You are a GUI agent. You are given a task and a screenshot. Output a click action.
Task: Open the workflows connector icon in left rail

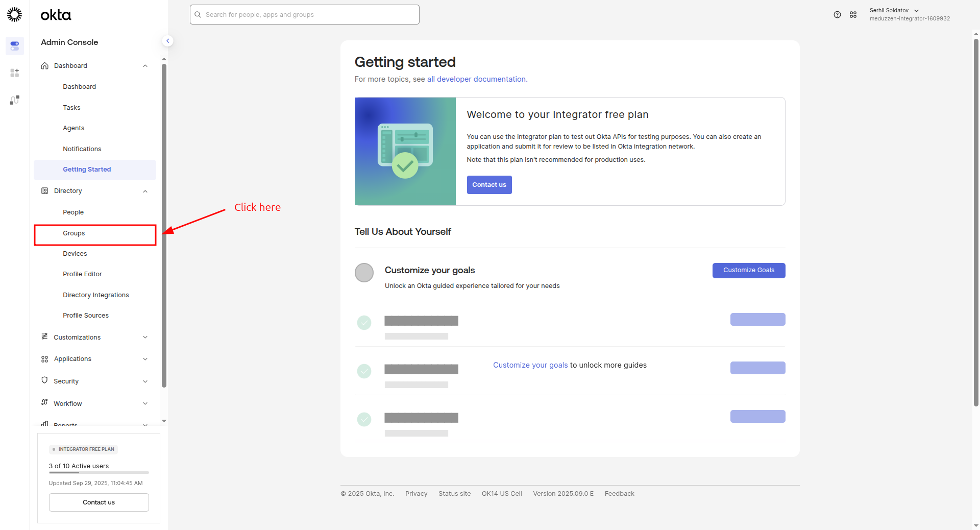point(14,100)
